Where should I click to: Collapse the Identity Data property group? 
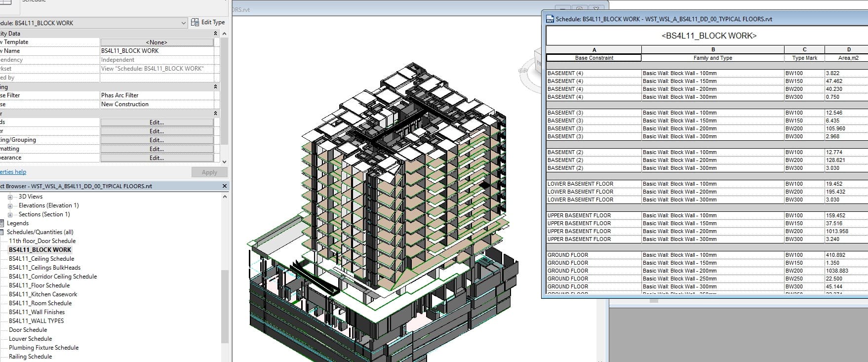215,33
